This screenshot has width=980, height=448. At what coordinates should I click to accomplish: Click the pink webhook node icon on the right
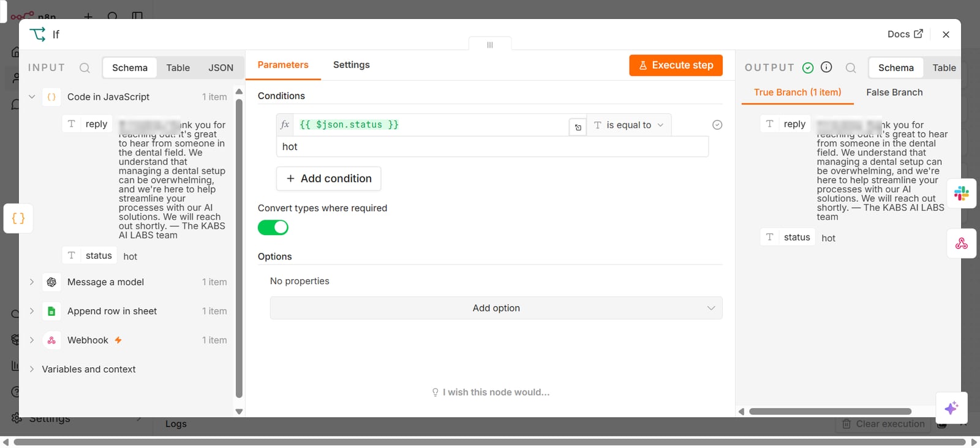(962, 244)
